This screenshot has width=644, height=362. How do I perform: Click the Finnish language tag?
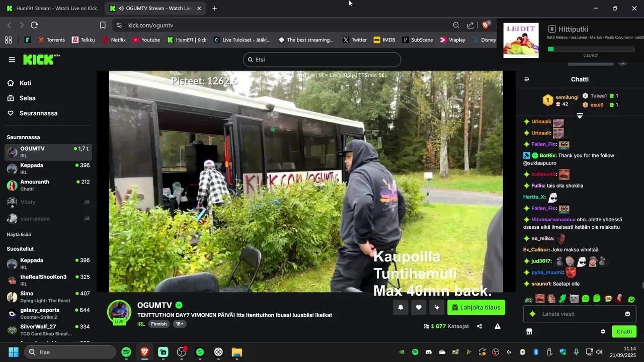point(159,324)
